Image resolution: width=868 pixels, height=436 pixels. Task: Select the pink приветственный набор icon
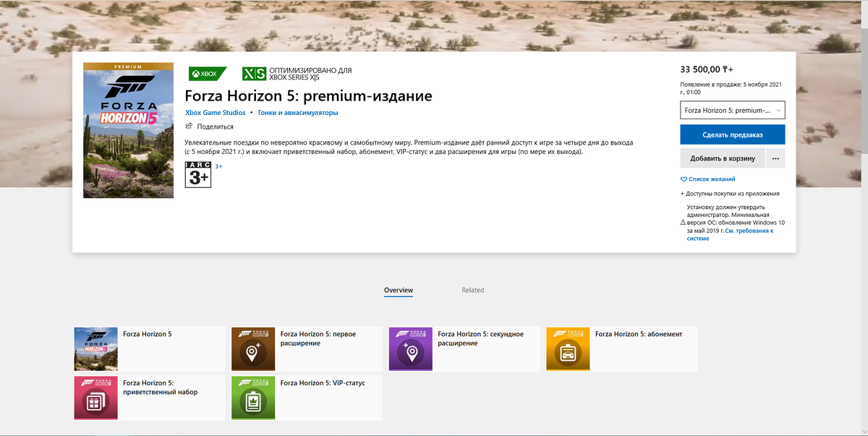pos(95,398)
